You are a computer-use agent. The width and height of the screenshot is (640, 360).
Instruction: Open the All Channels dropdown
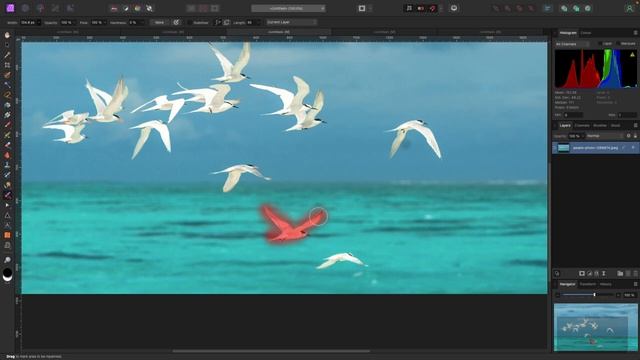(572, 44)
